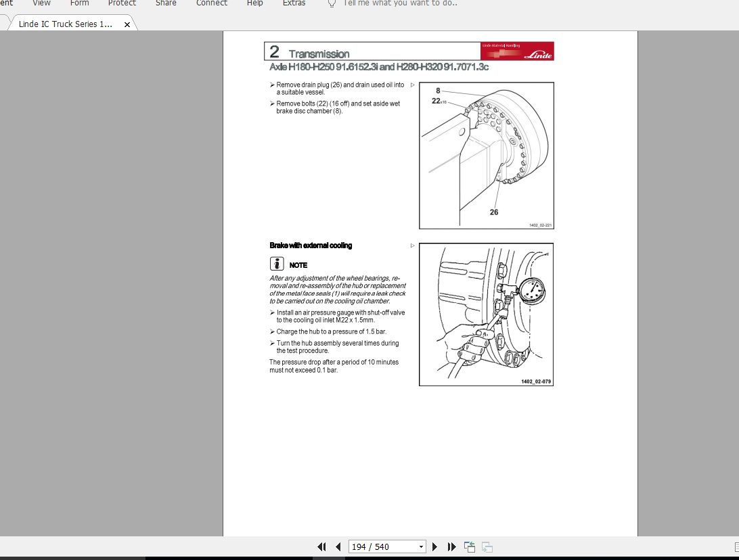Screen dimensions: 739x560
Task: Click the triangle marker beside the drain plug step
Action: point(412,85)
